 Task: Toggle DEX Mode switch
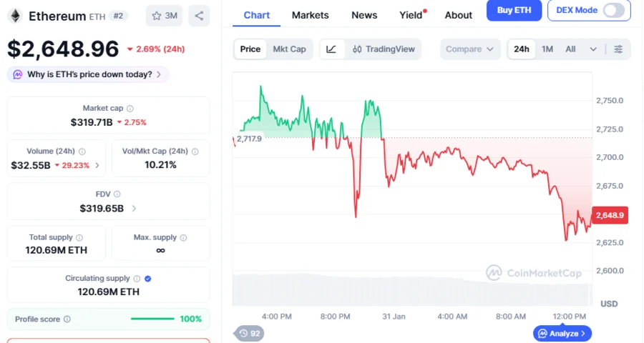[613, 10]
